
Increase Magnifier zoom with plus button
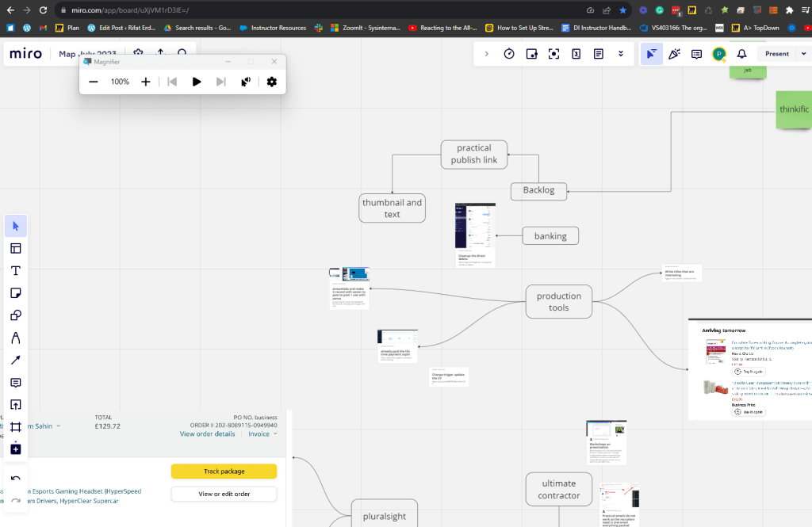tap(146, 82)
